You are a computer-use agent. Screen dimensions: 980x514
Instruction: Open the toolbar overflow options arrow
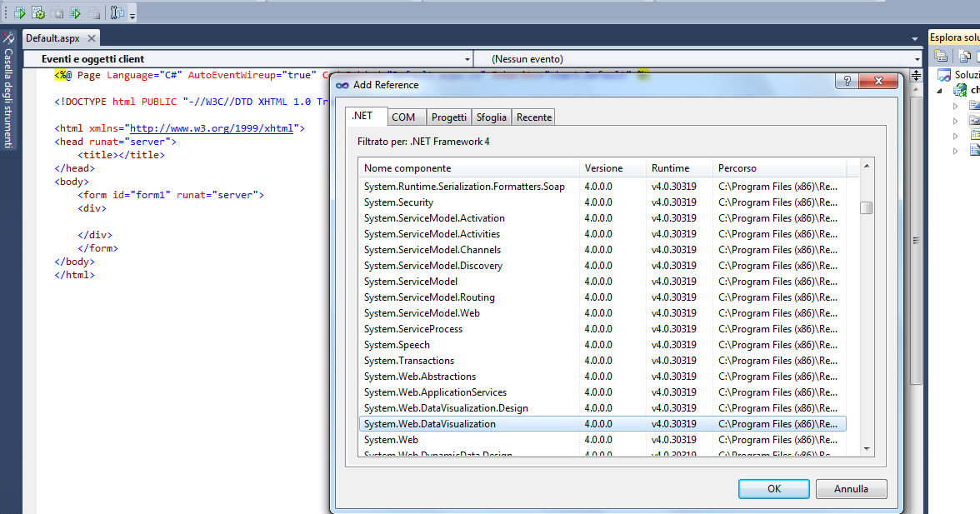coord(132,15)
